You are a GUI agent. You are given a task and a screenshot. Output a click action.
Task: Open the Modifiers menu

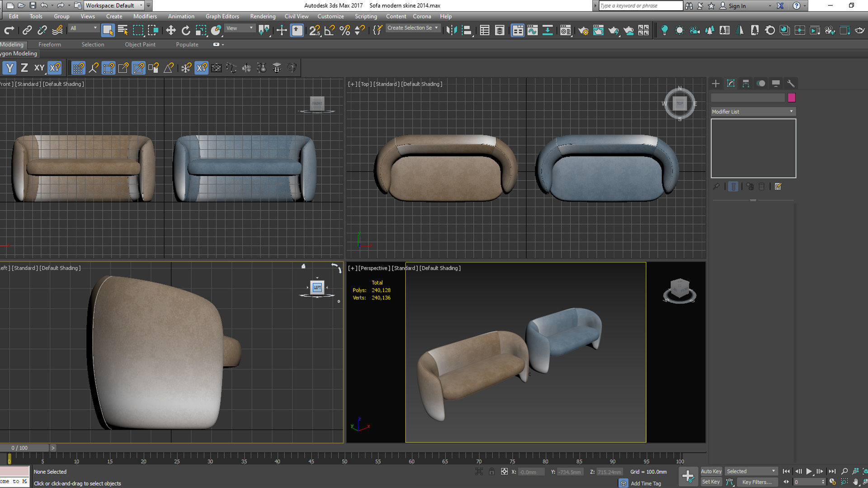pyautogui.click(x=145, y=16)
